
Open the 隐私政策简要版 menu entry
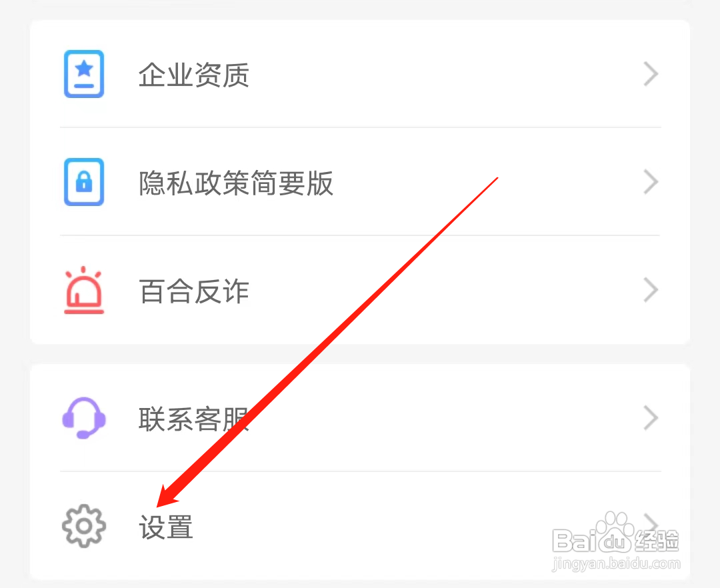click(x=360, y=182)
